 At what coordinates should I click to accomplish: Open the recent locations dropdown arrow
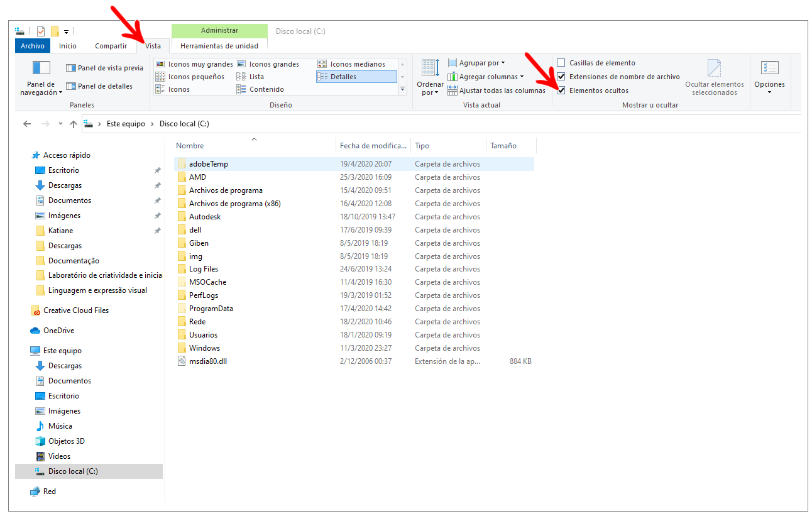tap(60, 124)
